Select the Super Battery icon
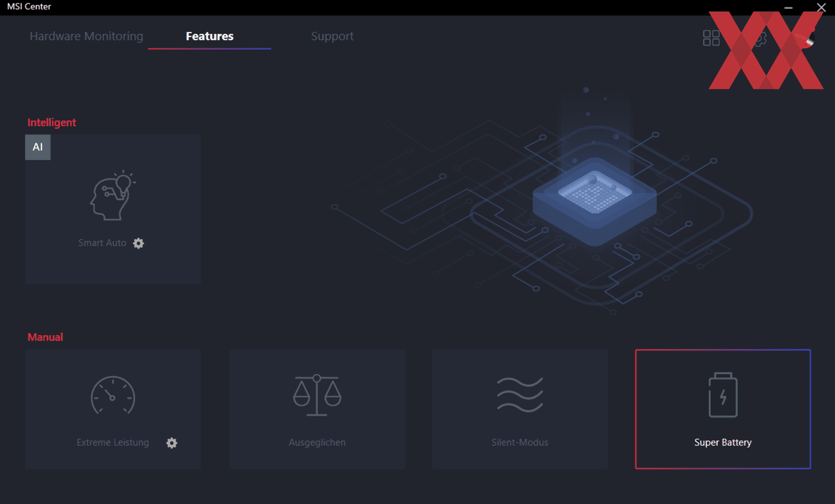Screen dimensions: 835x504 click(x=723, y=395)
